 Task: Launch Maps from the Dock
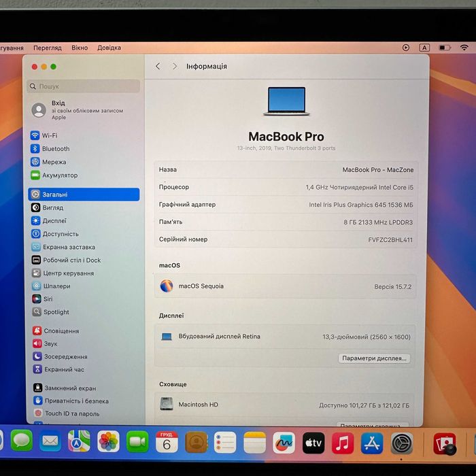80,441
